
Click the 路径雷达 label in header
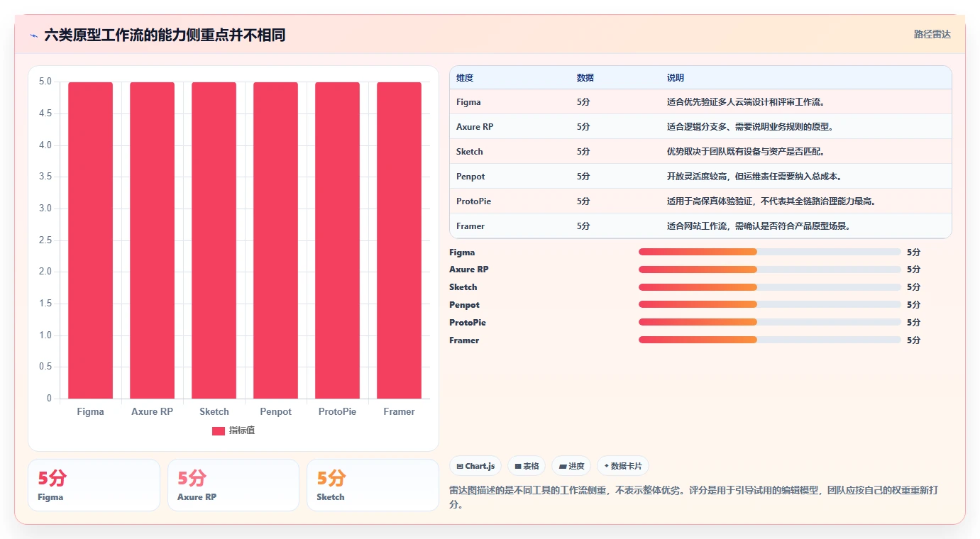pyautogui.click(x=932, y=34)
